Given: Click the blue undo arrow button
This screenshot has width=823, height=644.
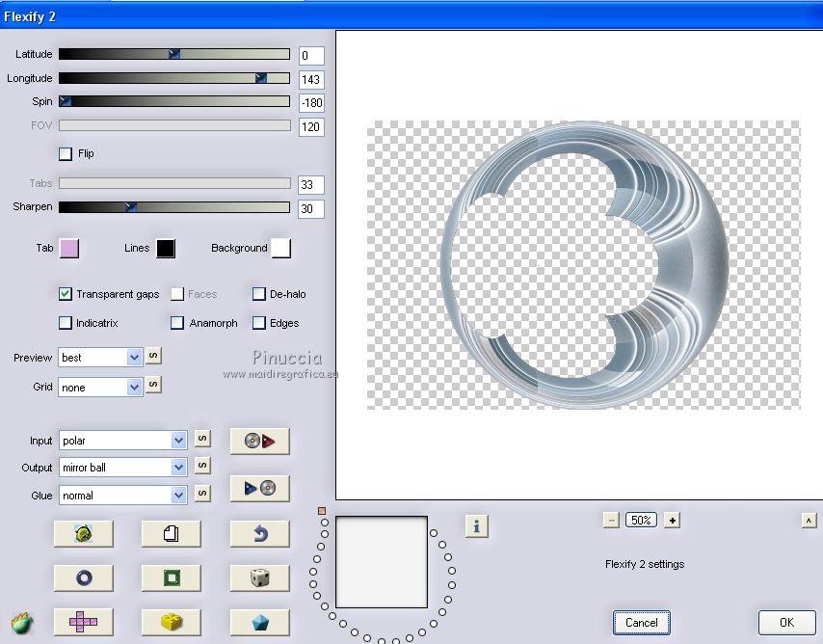Looking at the screenshot, I should pos(260,534).
